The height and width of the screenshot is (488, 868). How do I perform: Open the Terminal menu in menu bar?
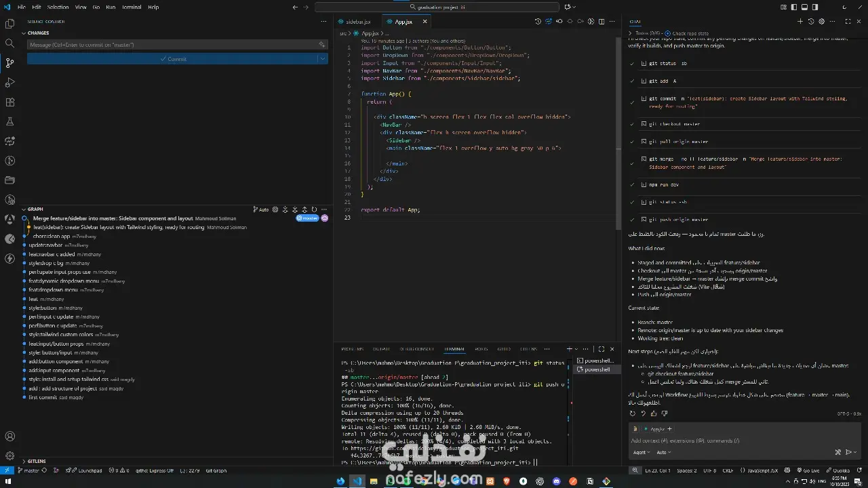[x=132, y=7]
